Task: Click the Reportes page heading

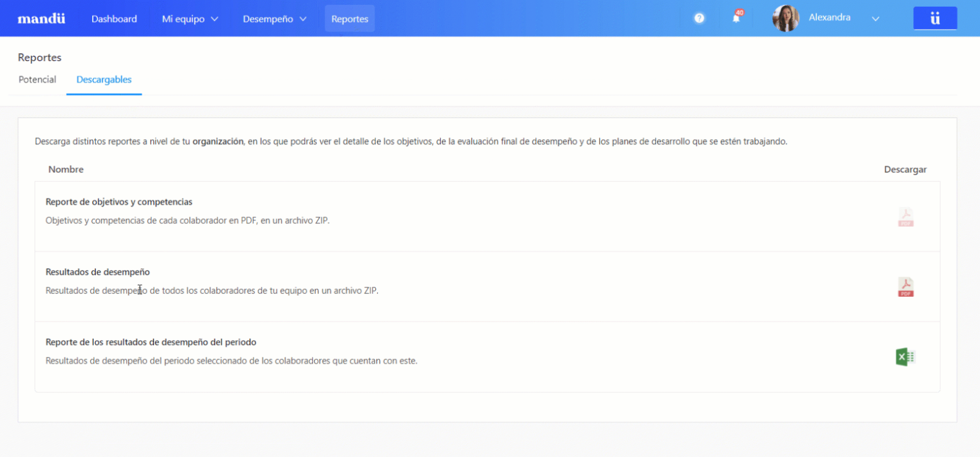Action: coord(40,58)
